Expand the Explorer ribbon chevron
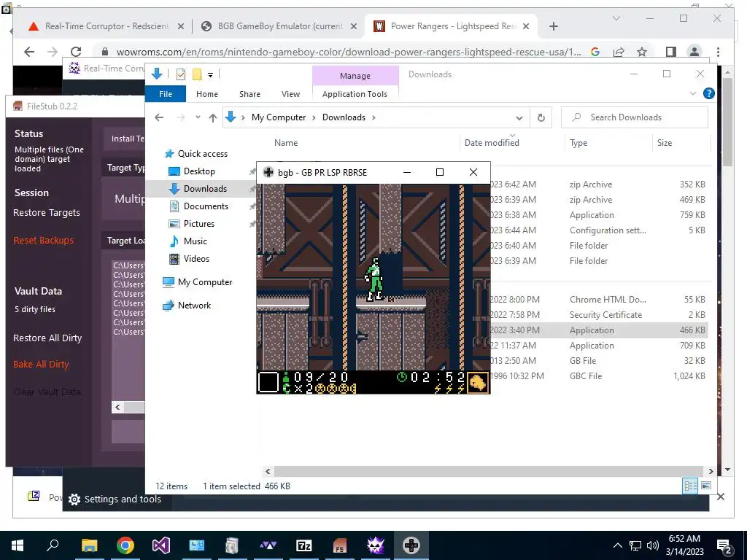Viewport: 747px width, 560px height. [693, 94]
